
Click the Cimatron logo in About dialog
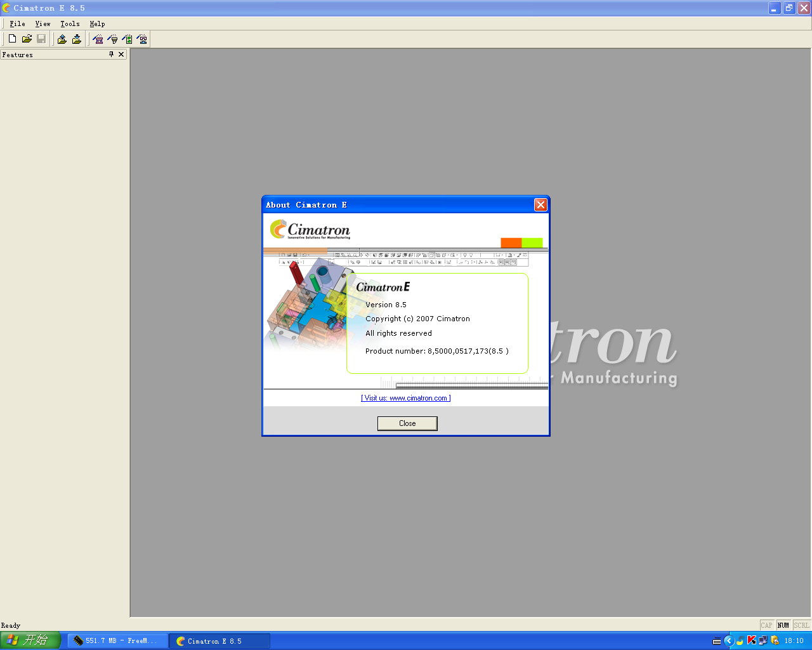(310, 229)
